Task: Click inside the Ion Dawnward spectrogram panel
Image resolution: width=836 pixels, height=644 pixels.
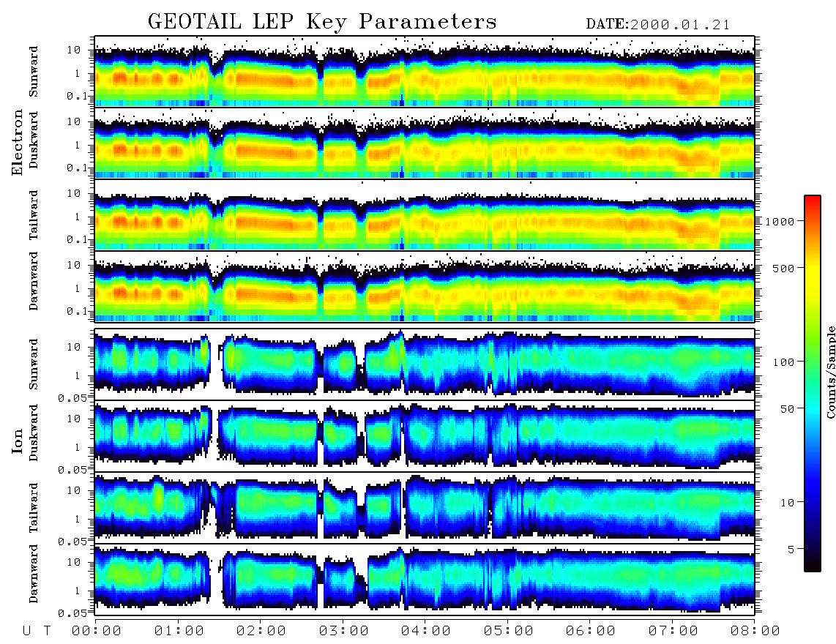Action: pos(425,580)
